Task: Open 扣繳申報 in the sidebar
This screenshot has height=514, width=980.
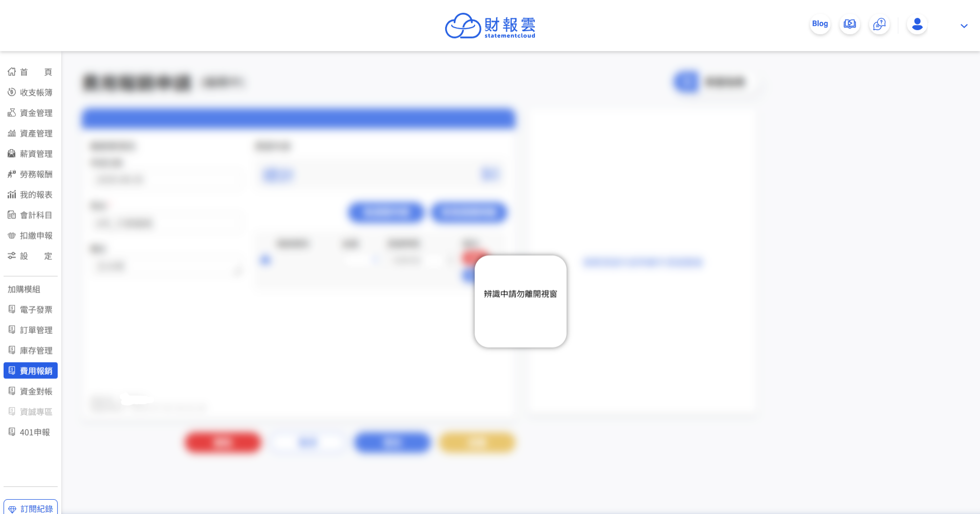Action: tap(30, 235)
